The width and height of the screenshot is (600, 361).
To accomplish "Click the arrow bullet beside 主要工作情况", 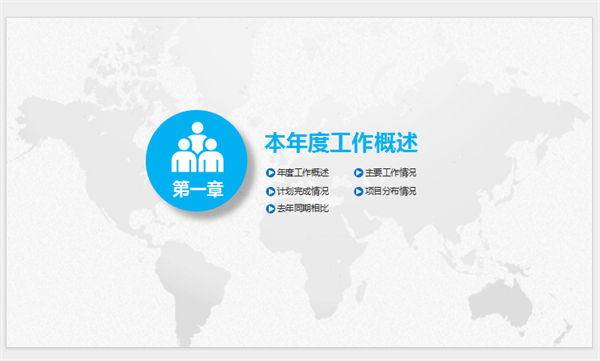I will (359, 173).
